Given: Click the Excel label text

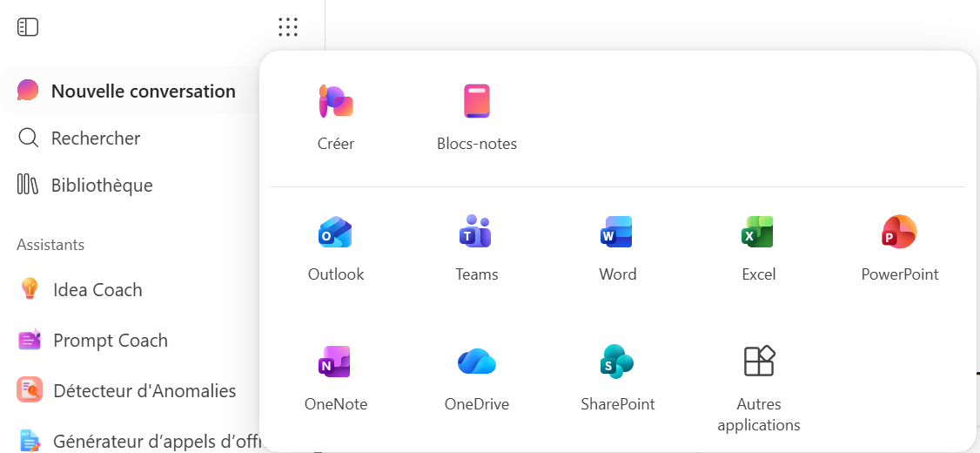Looking at the screenshot, I should (759, 274).
